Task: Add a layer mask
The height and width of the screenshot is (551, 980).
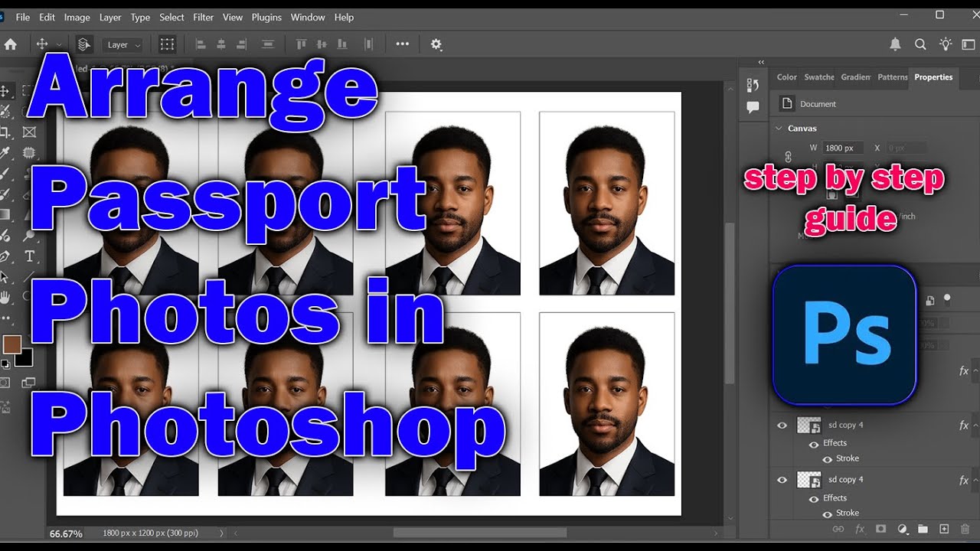Action: [880, 529]
